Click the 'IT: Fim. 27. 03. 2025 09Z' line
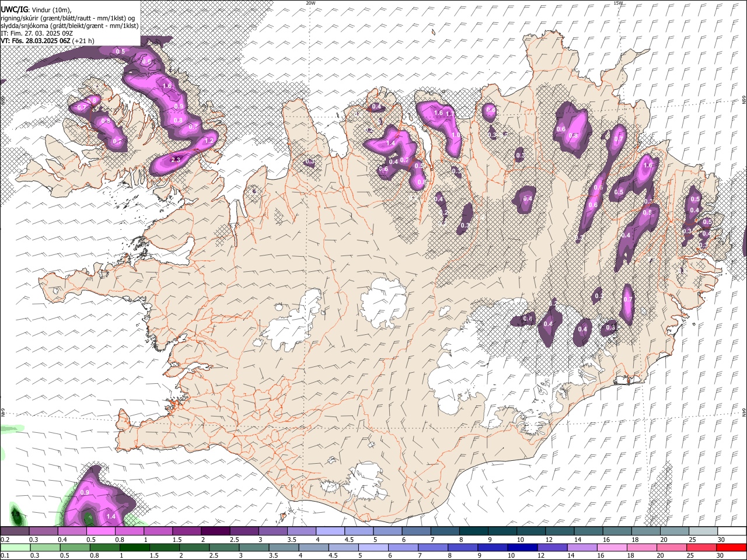 pos(37,33)
